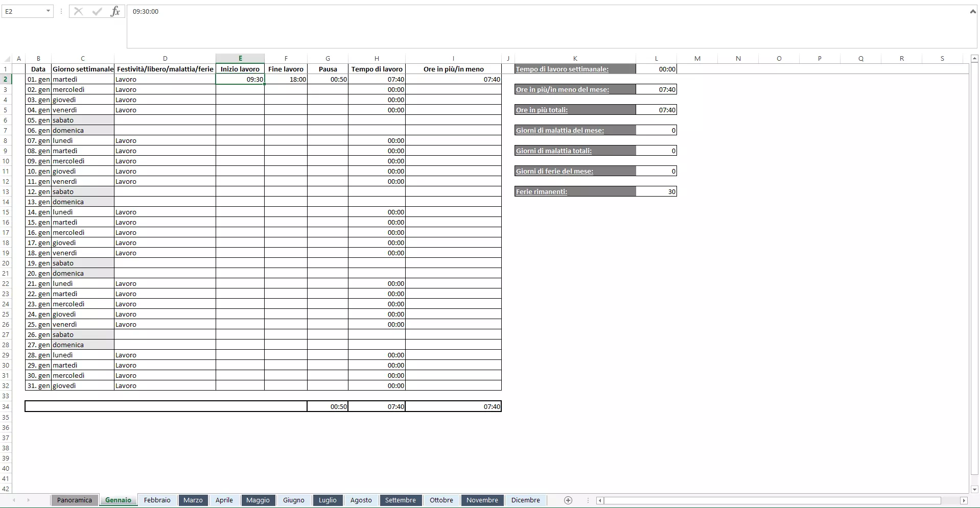Expand the formula bar with the top-right arrow

(973, 11)
